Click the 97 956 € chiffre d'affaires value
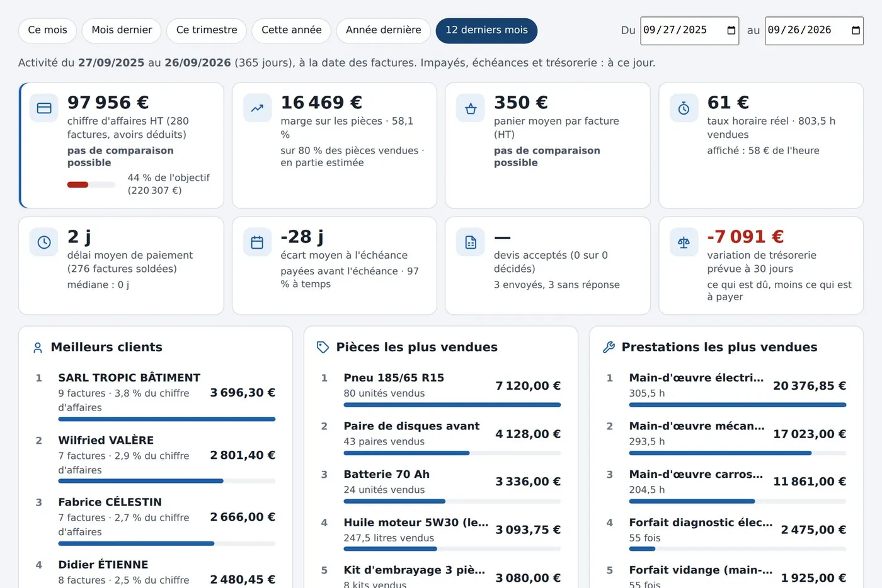This screenshot has height=588, width=882. point(108,102)
